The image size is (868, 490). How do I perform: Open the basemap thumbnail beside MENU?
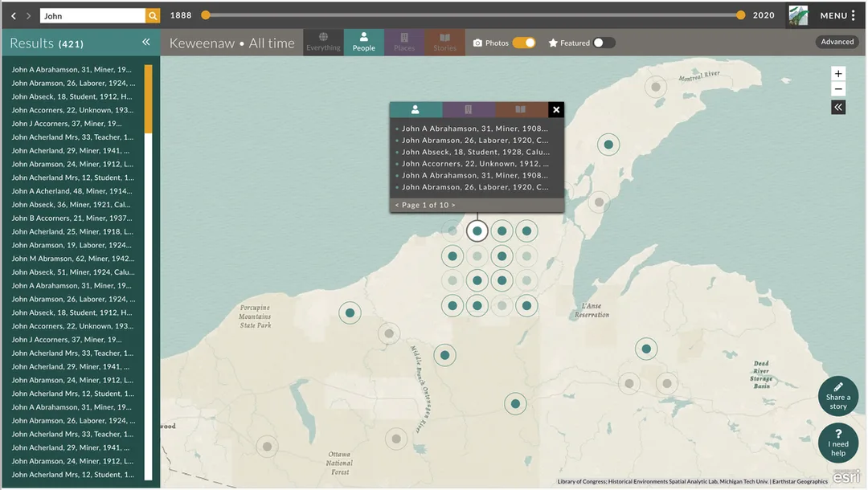(798, 15)
